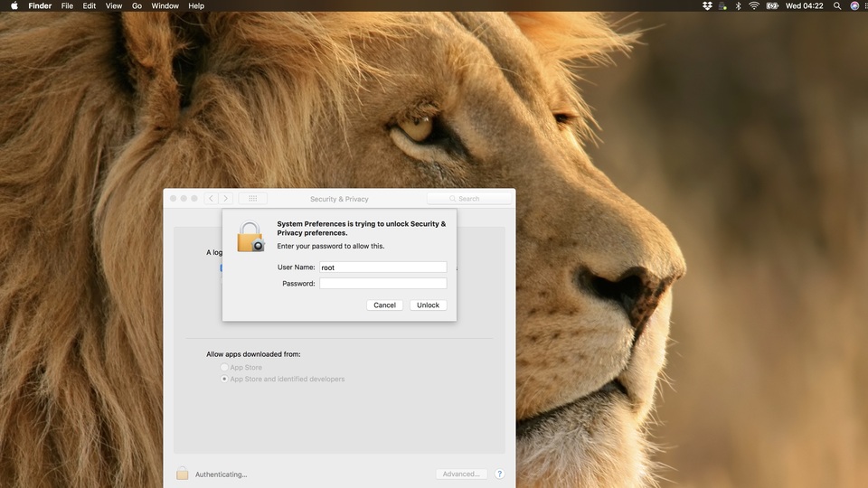Click the battery charging status icon

[x=771, y=6]
